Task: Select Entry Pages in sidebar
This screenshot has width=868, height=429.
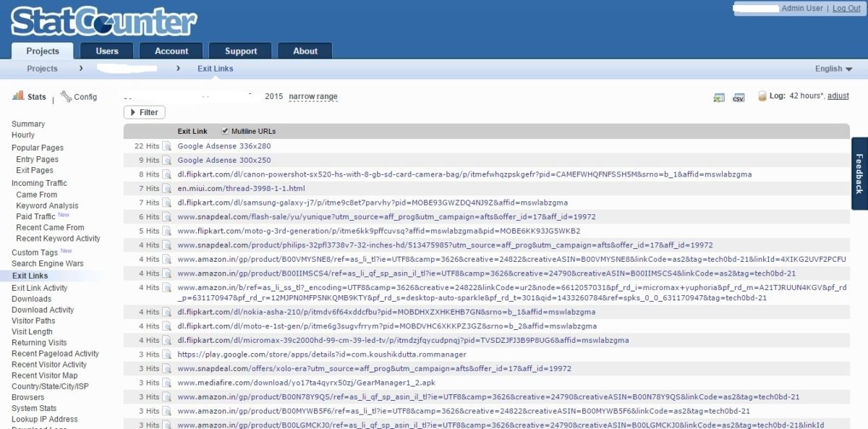Action: [x=37, y=159]
